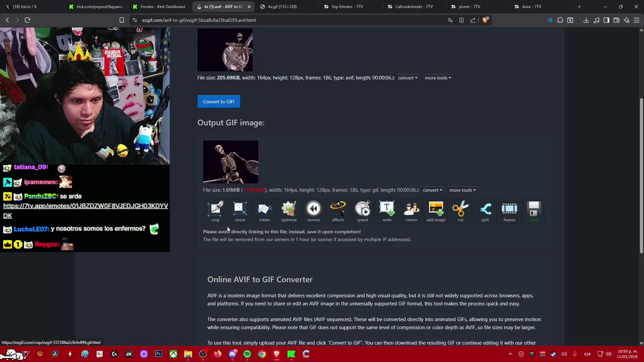This screenshot has width=644, height=362.
Task: Click the output skeleton GIF preview
Action: 230,162
